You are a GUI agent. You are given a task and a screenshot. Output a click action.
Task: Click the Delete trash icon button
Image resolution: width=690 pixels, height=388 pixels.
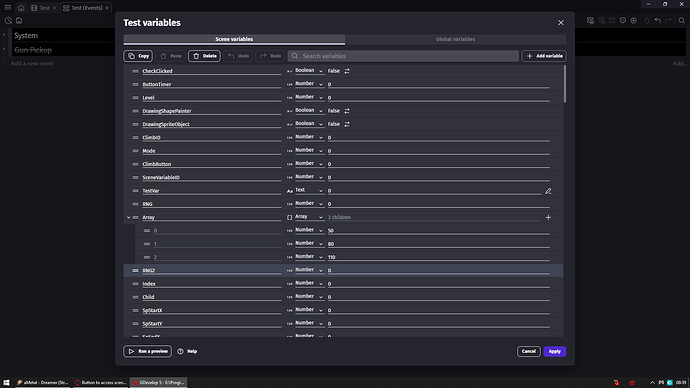[x=205, y=56]
